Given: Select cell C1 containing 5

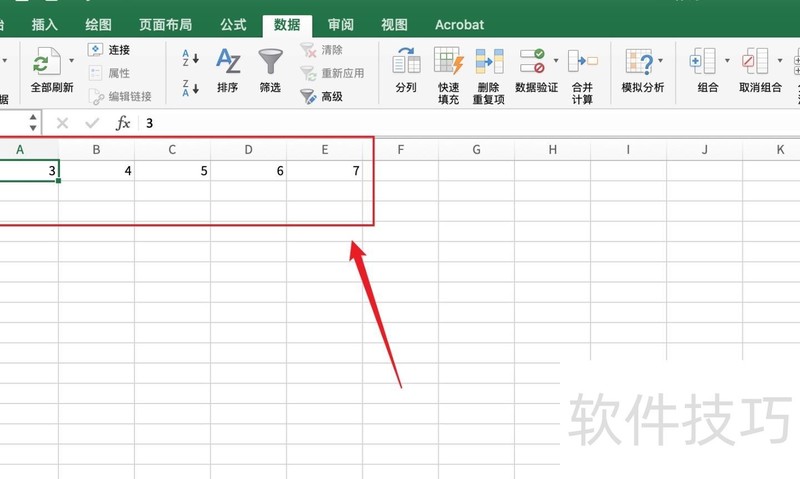Looking at the screenshot, I should point(172,171).
